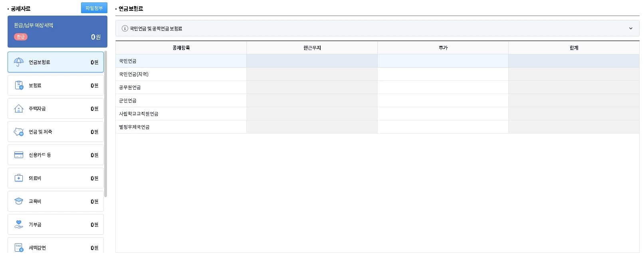Expand the 국민연금 및 공적연금 보험료 chevron
Viewport: 644px width, 260px height.
point(631,28)
